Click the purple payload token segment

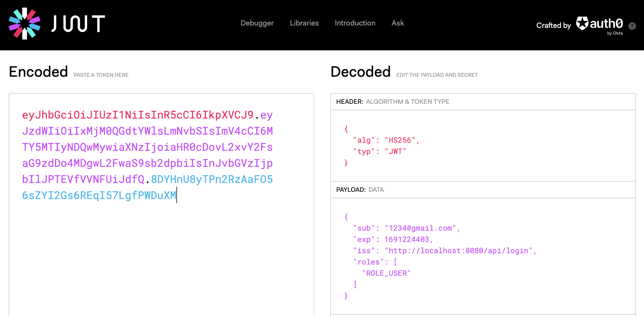pyautogui.click(x=147, y=147)
